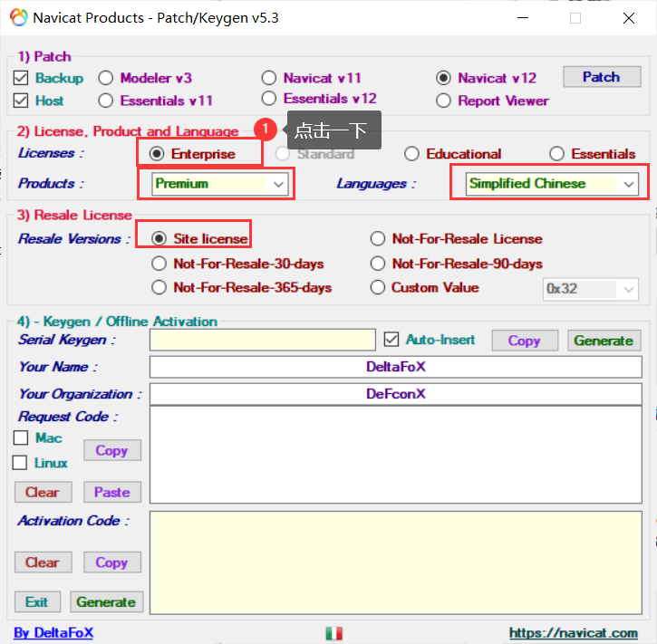
Task: Choose the Essentials v12 option
Action: click(269, 99)
